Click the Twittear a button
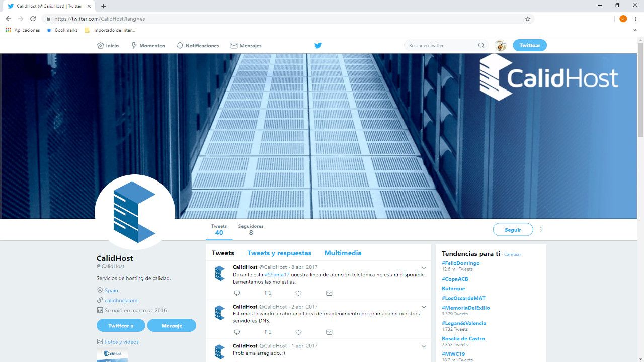The height and width of the screenshot is (362, 644). click(x=121, y=326)
